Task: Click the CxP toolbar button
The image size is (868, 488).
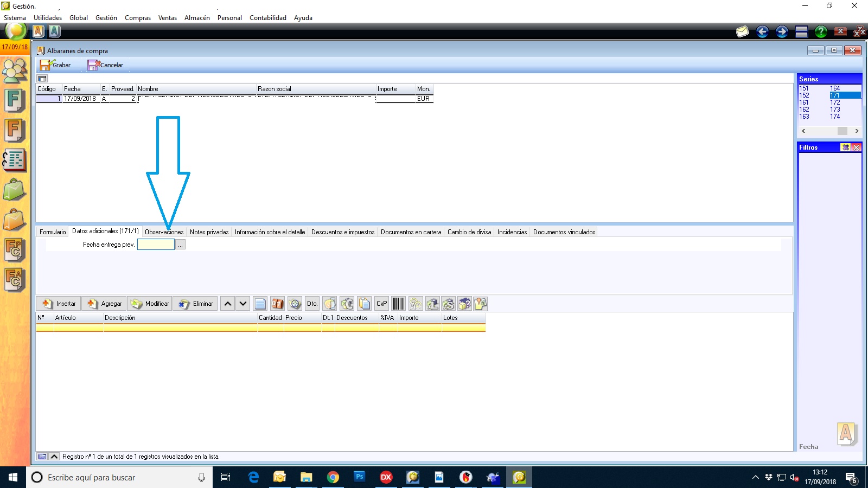Action: 382,304
